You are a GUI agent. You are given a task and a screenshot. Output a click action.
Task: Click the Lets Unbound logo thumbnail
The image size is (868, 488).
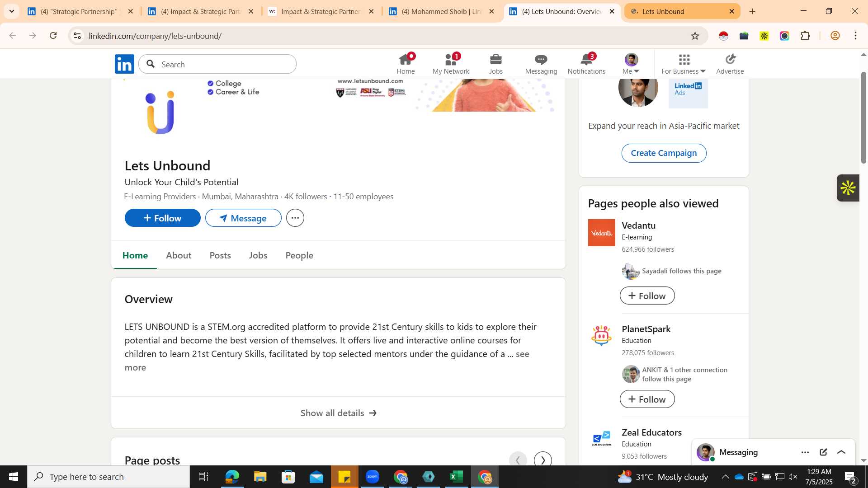pos(160,113)
